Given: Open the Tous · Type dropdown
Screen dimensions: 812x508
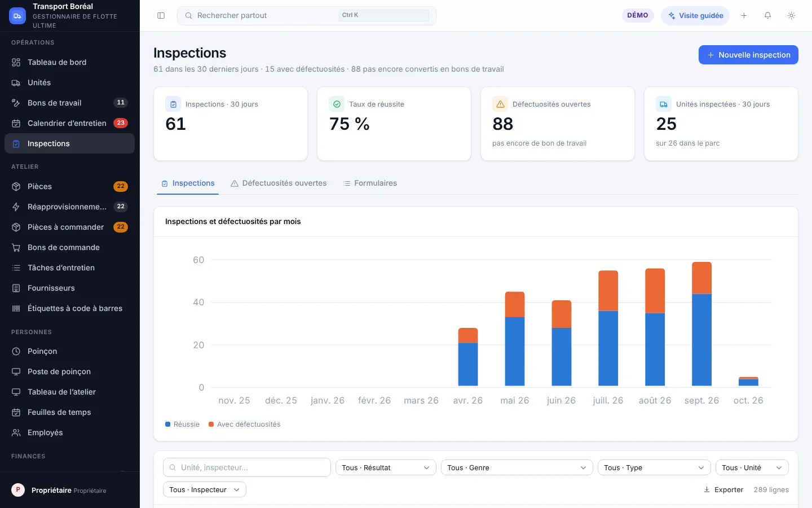Looking at the screenshot, I should [x=654, y=467].
